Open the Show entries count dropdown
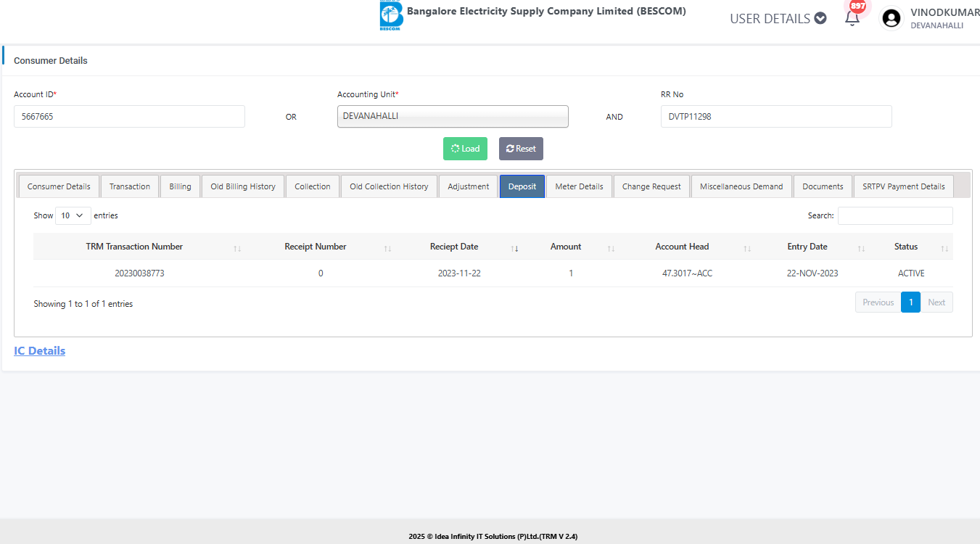 [x=73, y=215]
